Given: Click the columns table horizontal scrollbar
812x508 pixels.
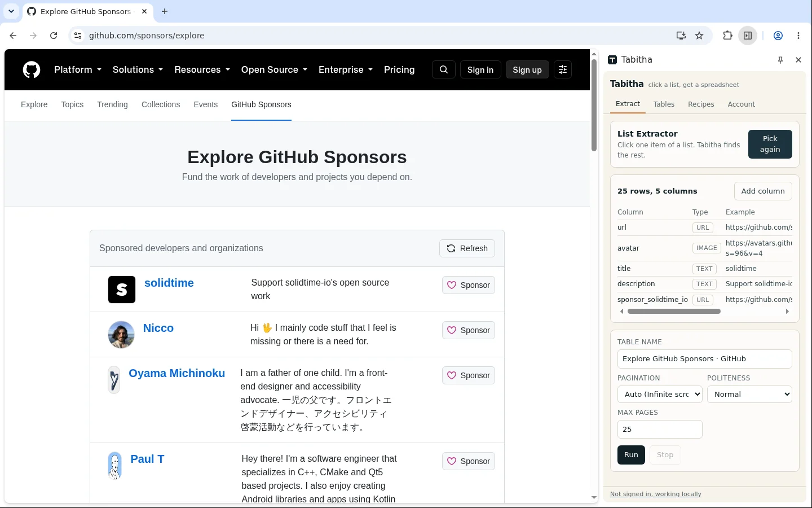Looking at the screenshot, I should coord(674,312).
